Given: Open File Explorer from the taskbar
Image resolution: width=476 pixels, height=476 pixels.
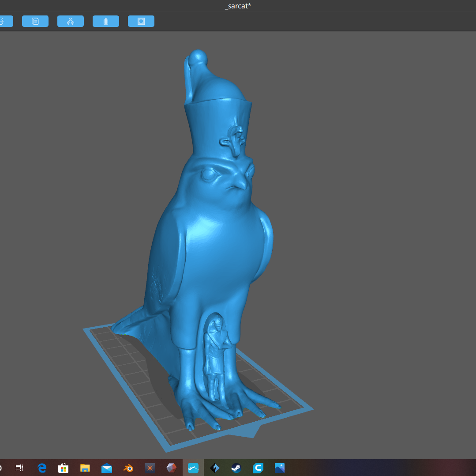Looking at the screenshot, I should pos(85,468).
